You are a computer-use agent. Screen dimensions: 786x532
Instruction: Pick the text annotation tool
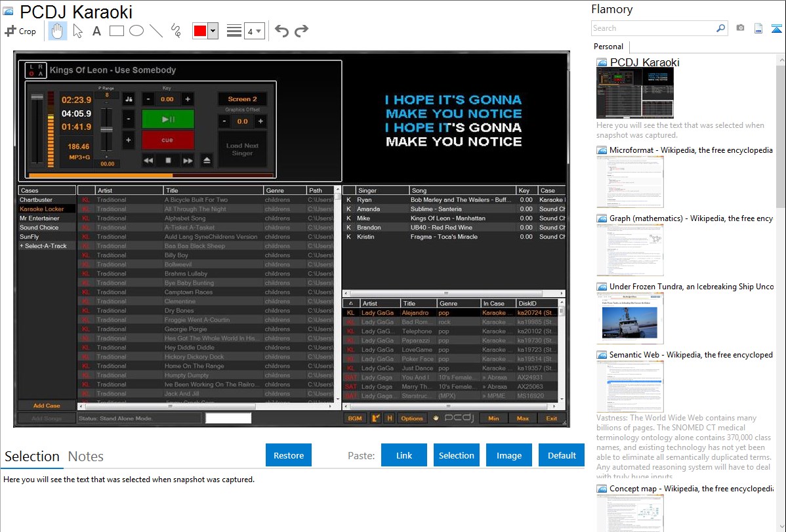96,31
